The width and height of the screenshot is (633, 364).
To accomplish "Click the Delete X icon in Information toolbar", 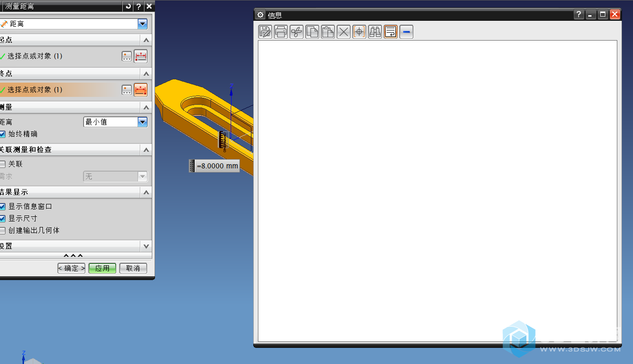I will pyautogui.click(x=344, y=32).
